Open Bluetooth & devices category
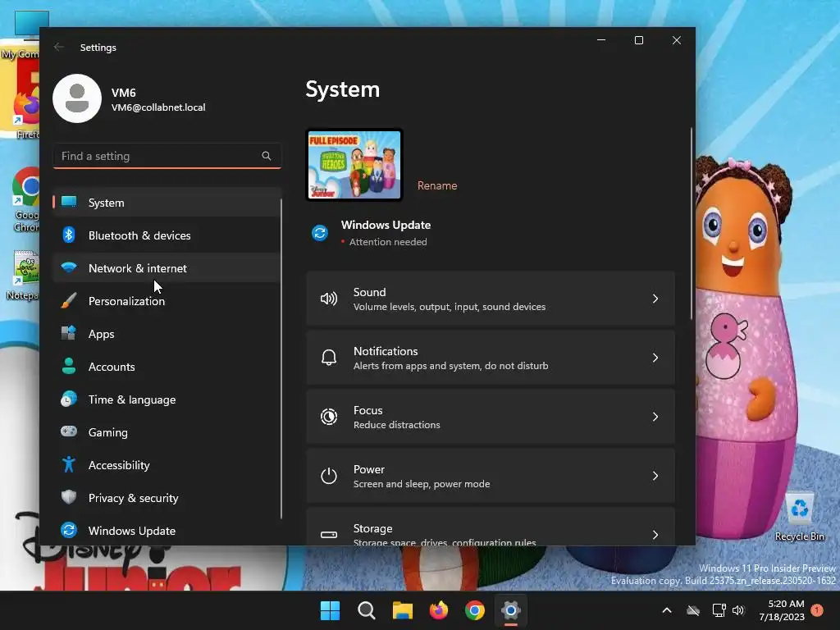Image resolution: width=840 pixels, height=630 pixels. [x=167, y=235]
